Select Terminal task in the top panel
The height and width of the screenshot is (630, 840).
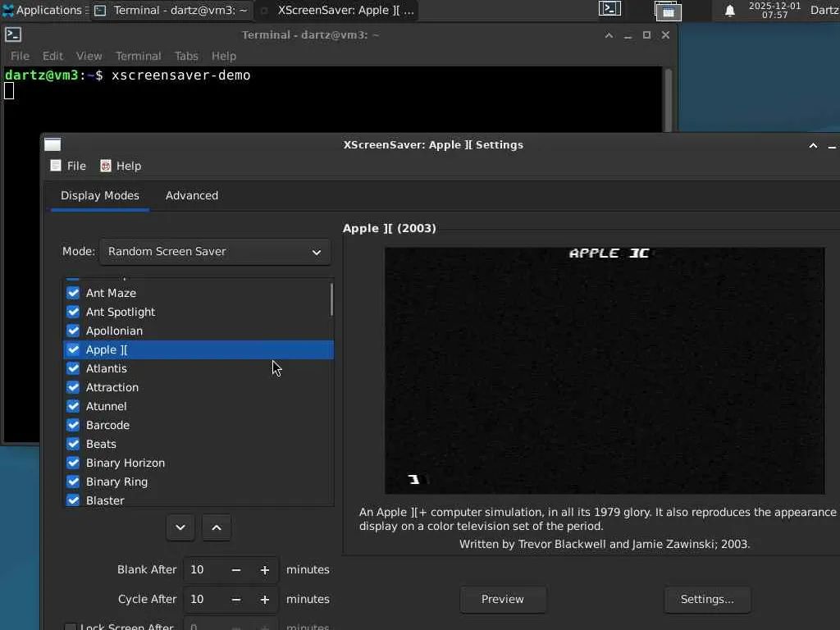[x=171, y=10]
